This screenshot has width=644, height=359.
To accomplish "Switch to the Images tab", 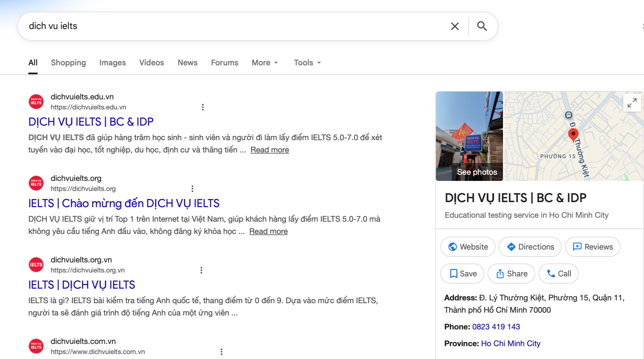I will (112, 63).
